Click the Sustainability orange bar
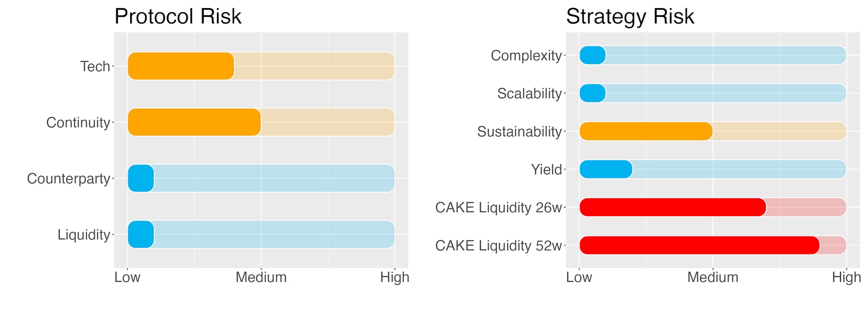 [646, 132]
